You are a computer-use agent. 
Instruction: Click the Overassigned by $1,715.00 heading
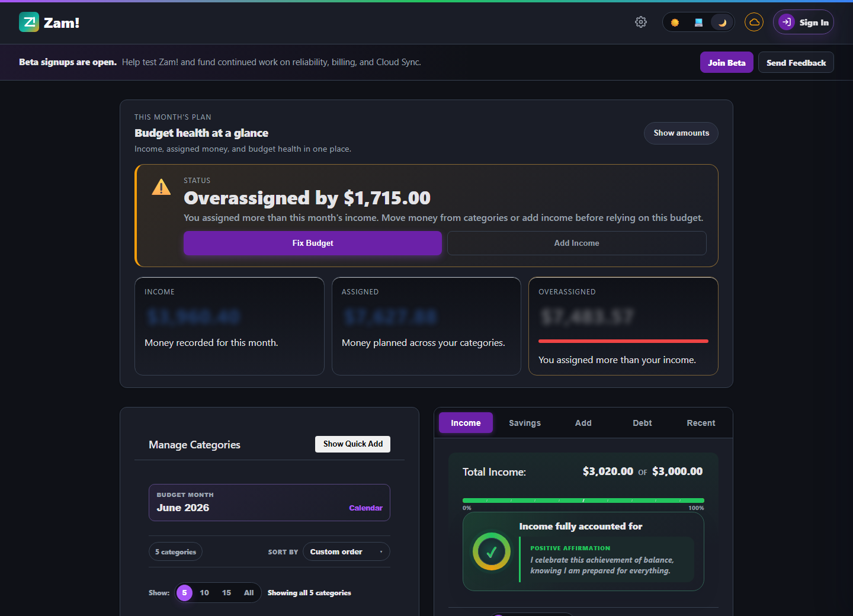(x=307, y=198)
